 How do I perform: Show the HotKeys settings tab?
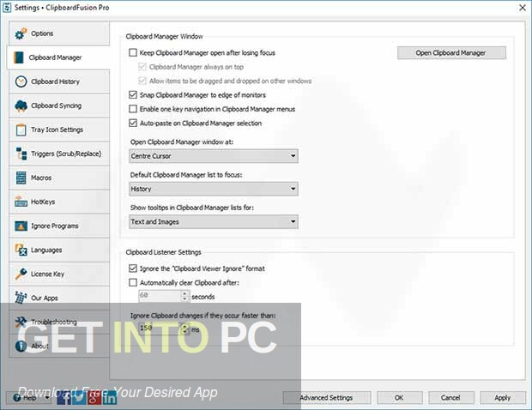tap(59, 202)
